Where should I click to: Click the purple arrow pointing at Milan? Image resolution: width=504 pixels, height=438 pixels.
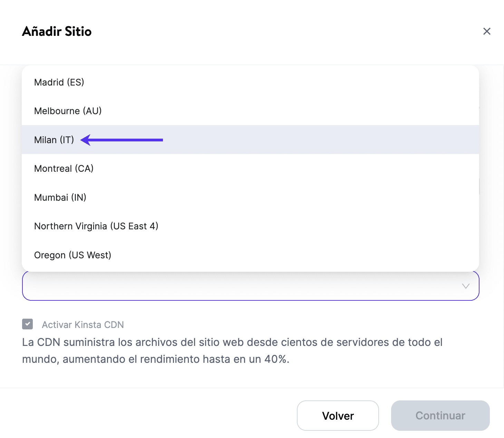122,140
